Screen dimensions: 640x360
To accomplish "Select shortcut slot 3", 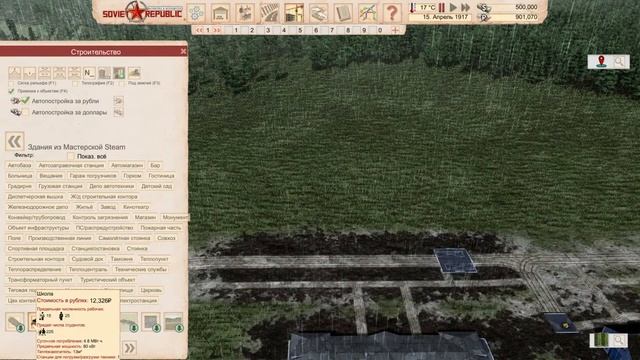I will point(268,30).
